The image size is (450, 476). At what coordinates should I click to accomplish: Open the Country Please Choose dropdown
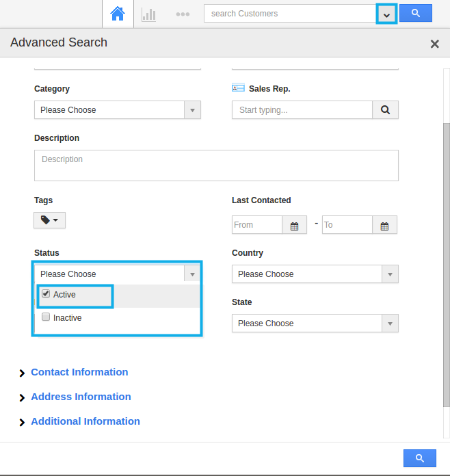(315, 274)
